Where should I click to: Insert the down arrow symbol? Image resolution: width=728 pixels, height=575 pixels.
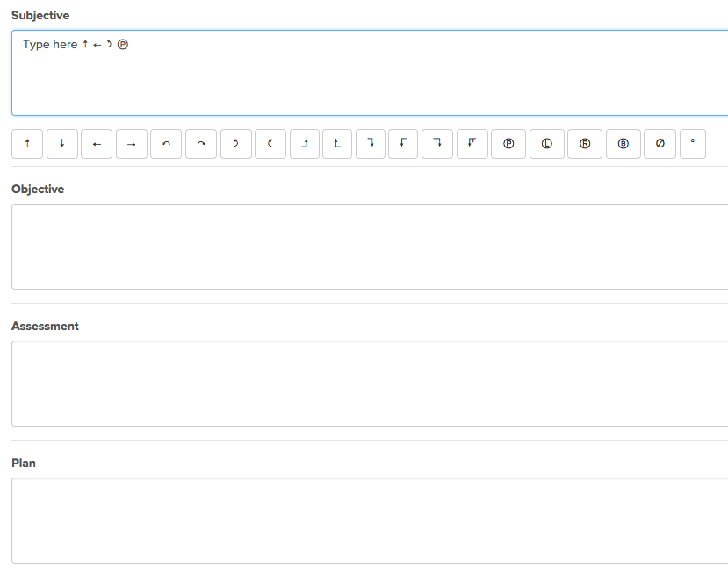pos(61,144)
